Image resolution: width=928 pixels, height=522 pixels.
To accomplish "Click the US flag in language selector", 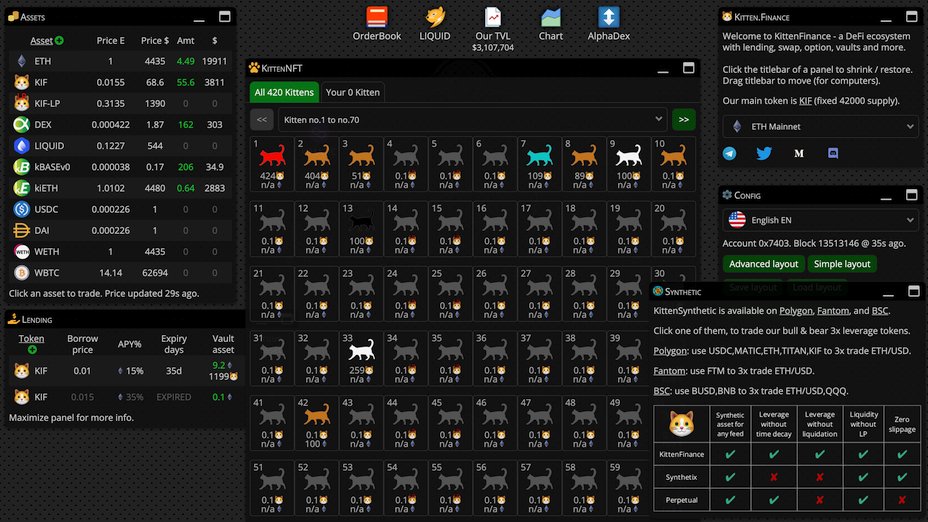I will point(737,220).
